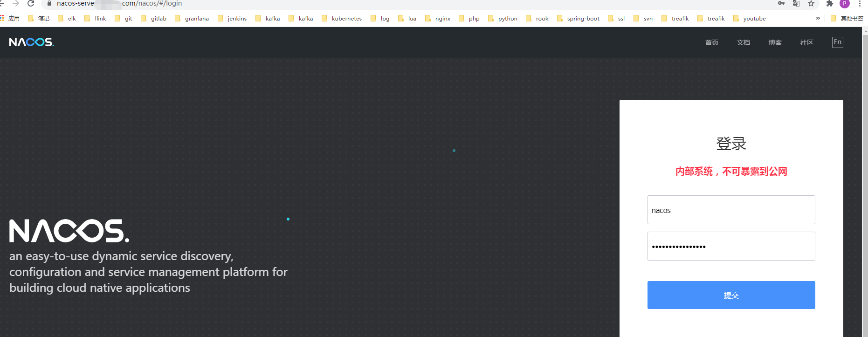Open the extensions puzzle icon
This screenshot has width=868, height=337.
[x=829, y=3]
